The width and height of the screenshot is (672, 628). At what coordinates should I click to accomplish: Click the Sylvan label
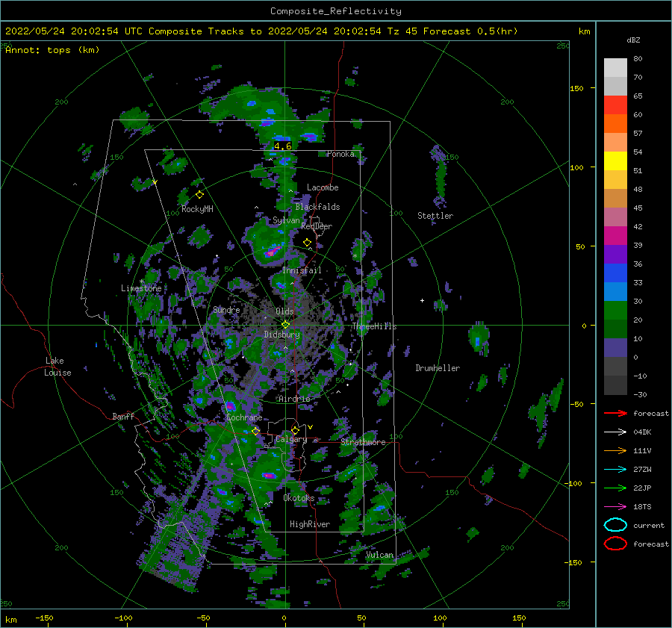(286, 220)
